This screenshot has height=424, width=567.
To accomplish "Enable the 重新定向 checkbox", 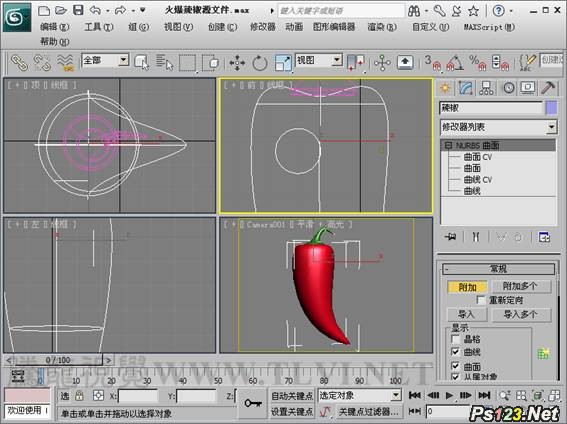I will pos(481,300).
